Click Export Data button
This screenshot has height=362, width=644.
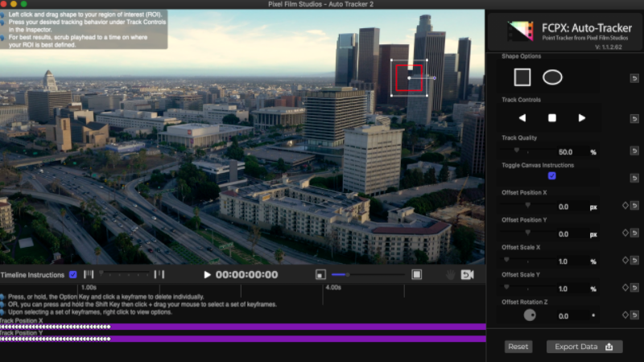(x=584, y=347)
